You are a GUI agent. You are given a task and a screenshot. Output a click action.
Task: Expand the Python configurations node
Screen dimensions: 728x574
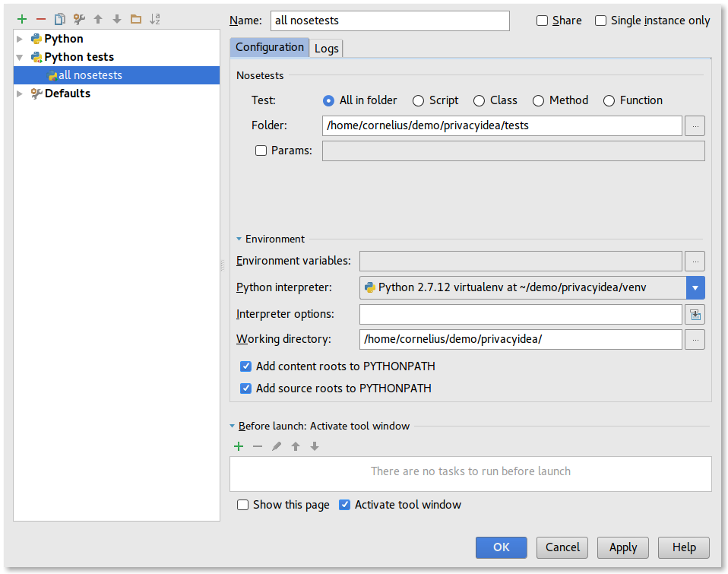(20, 39)
